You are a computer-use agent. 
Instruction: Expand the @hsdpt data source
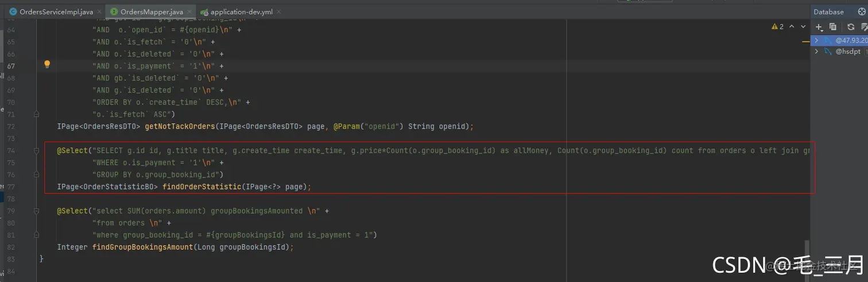pyautogui.click(x=816, y=51)
